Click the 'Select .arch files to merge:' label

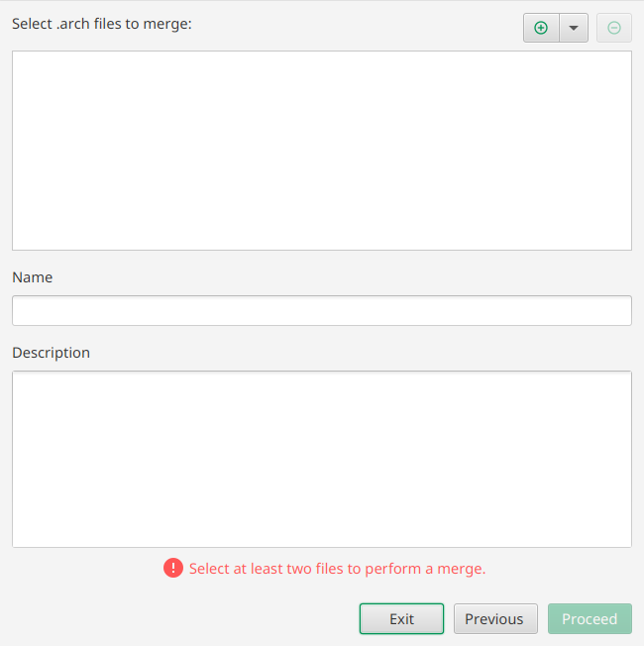click(102, 24)
